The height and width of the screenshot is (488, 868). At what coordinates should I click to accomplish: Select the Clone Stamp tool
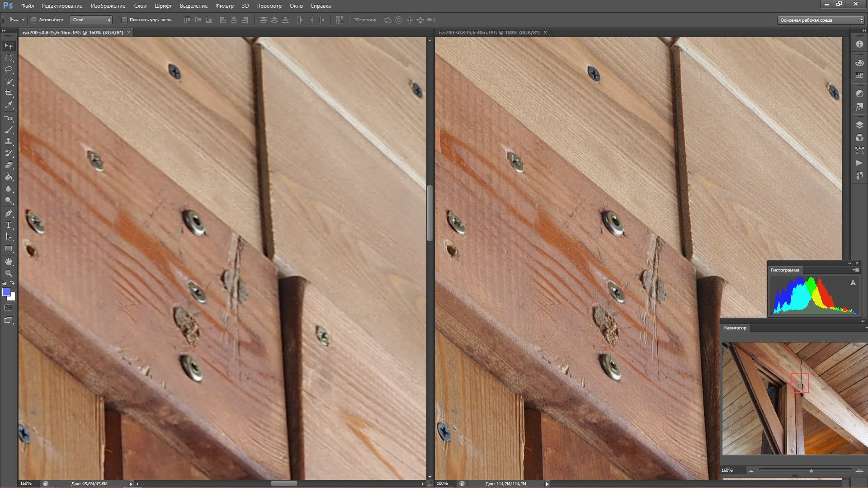(x=9, y=141)
